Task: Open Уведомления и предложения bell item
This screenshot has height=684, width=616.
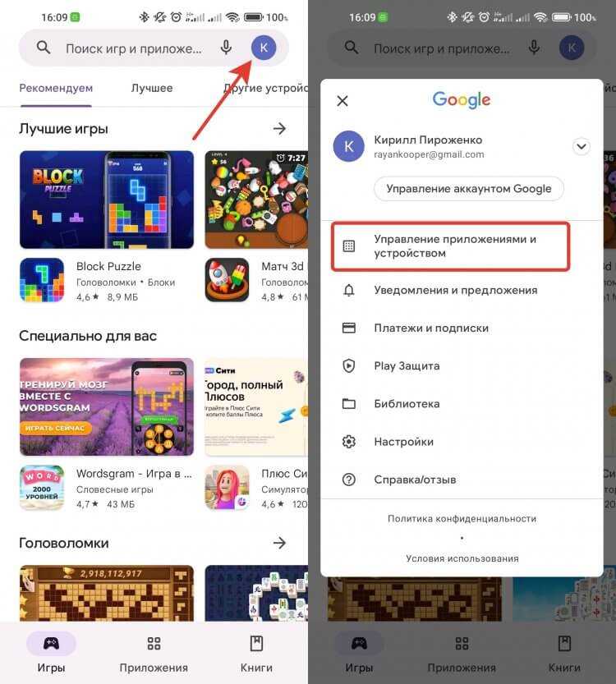Action: pyautogui.click(x=462, y=290)
